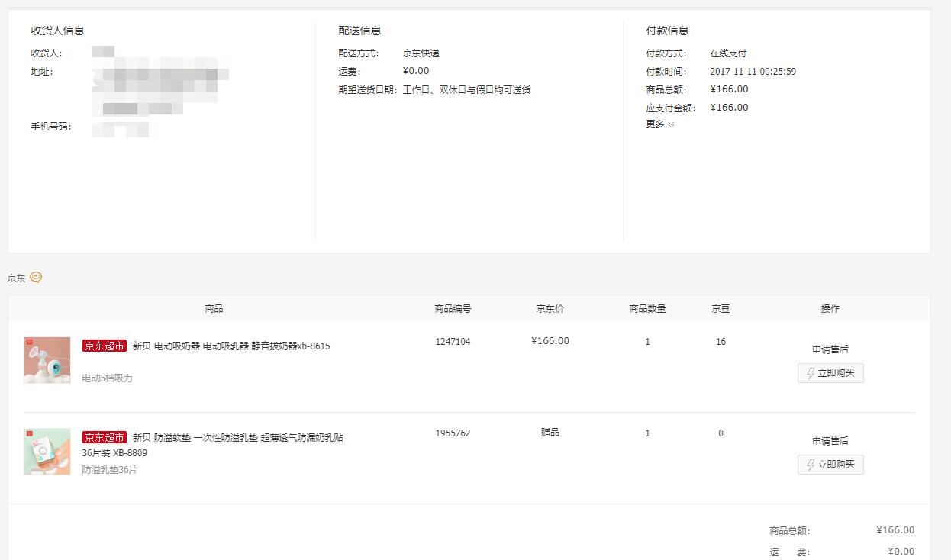951x560 pixels.
Task: Click the lightning icon on the breast pump's 立即购买 button
Action: click(811, 374)
